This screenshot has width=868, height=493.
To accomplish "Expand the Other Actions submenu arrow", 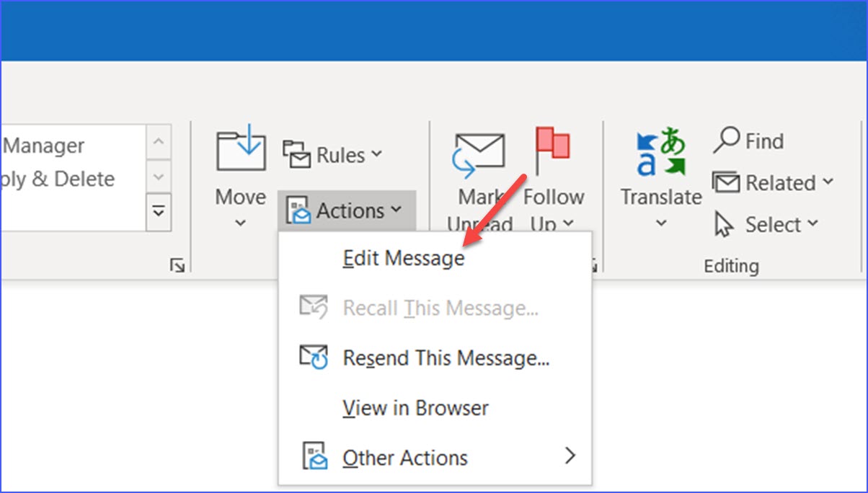I will (x=570, y=456).
